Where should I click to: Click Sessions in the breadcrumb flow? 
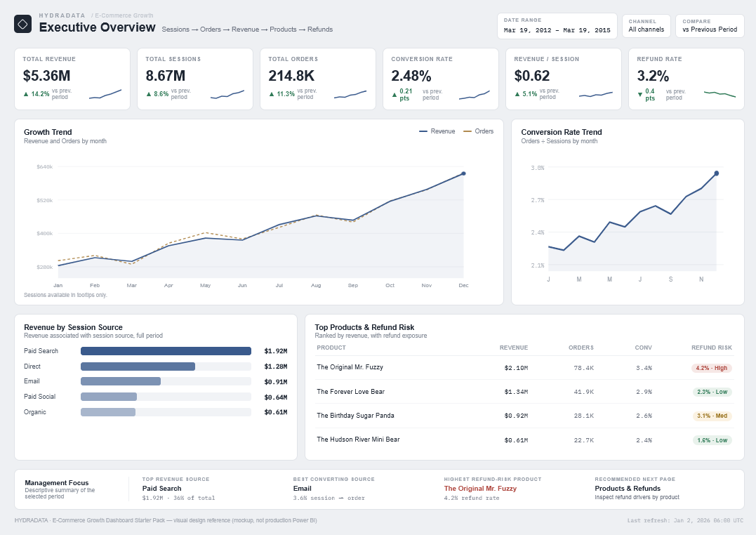(x=175, y=29)
